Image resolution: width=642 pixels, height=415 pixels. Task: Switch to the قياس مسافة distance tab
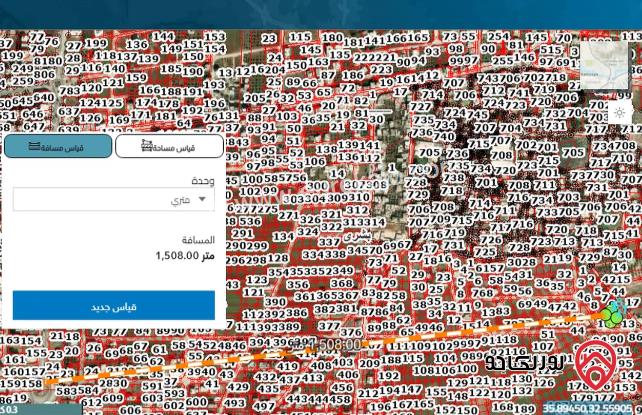point(58,146)
